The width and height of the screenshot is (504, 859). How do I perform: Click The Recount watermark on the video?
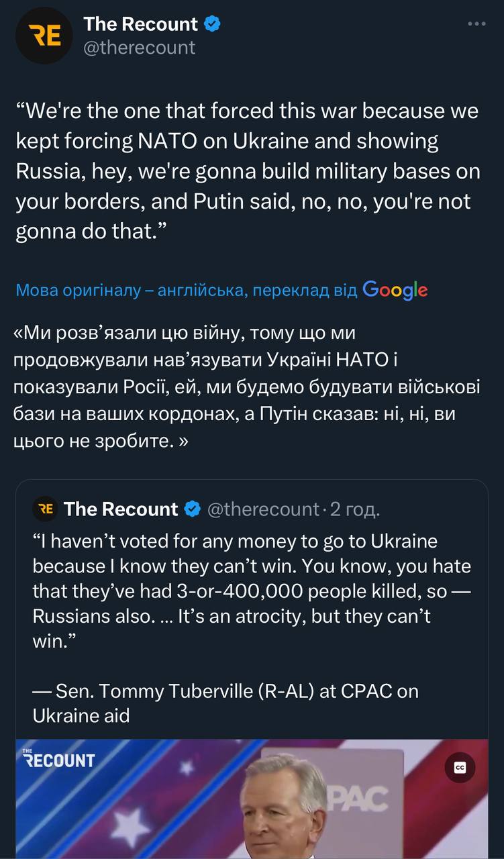click(x=59, y=758)
